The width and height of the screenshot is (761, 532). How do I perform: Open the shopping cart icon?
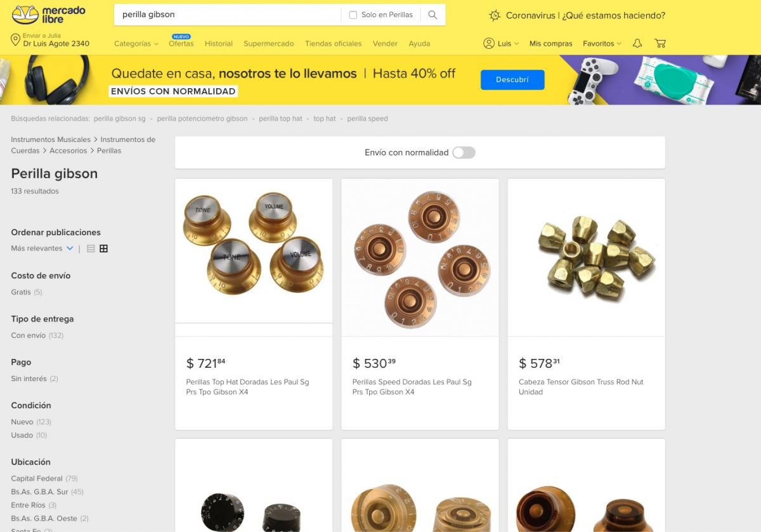(660, 43)
